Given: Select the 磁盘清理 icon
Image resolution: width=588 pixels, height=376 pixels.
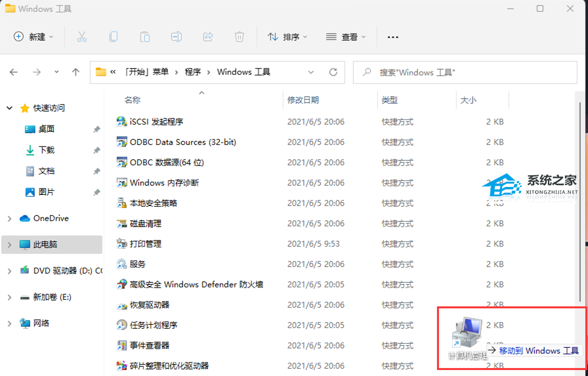Looking at the screenshot, I should pos(121,223).
